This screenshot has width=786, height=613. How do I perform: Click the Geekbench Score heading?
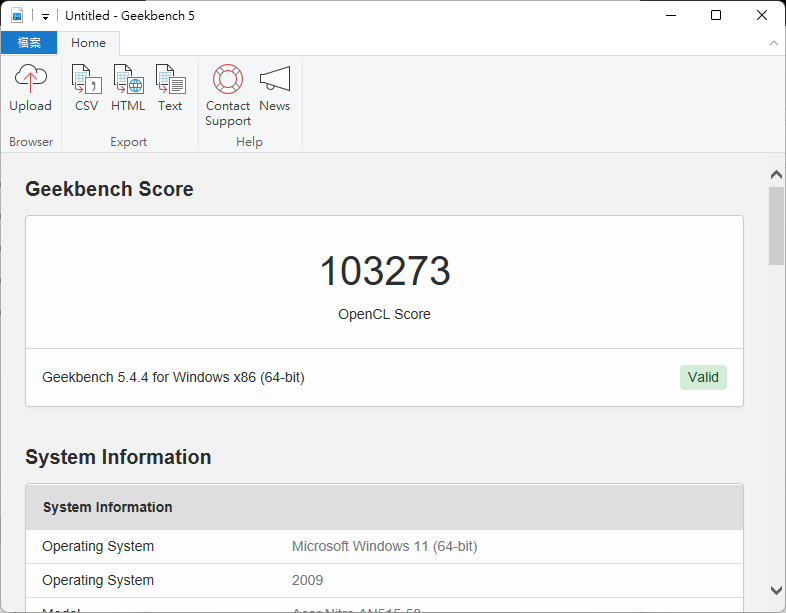click(109, 189)
